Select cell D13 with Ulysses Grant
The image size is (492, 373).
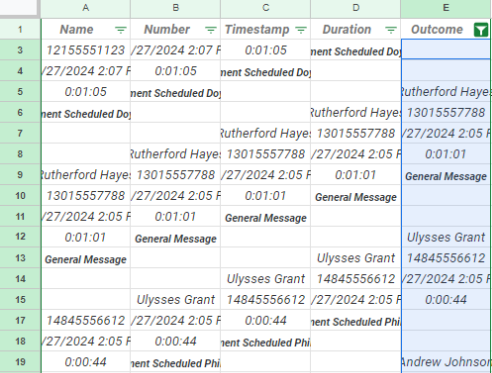click(x=356, y=258)
